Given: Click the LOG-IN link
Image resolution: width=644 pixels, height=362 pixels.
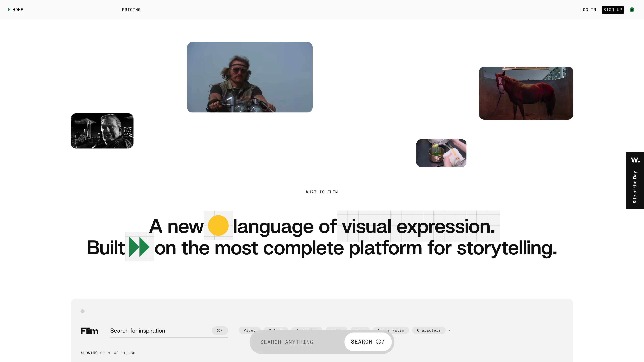Looking at the screenshot, I should pyautogui.click(x=588, y=10).
